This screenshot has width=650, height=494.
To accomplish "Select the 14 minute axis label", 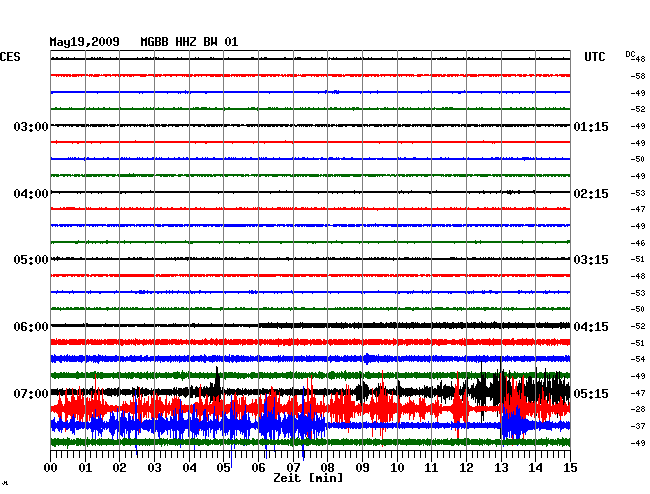I will tap(536, 468).
